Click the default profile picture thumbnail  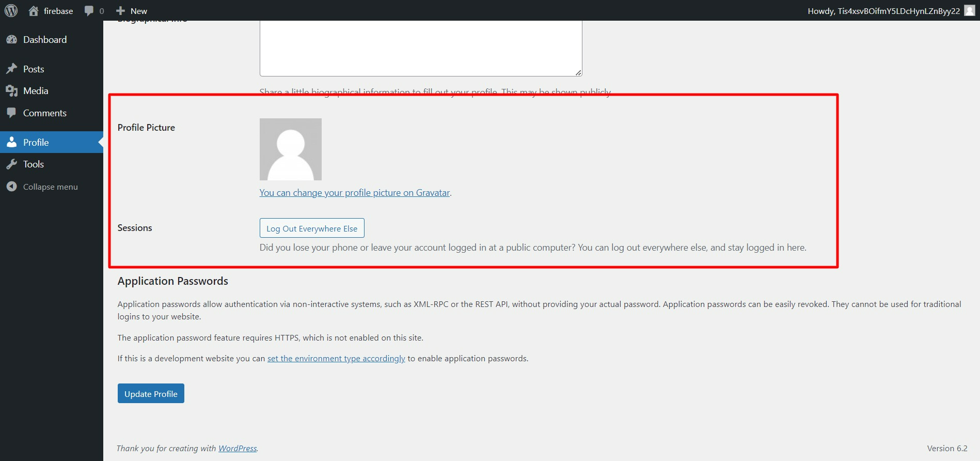pyautogui.click(x=291, y=149)
